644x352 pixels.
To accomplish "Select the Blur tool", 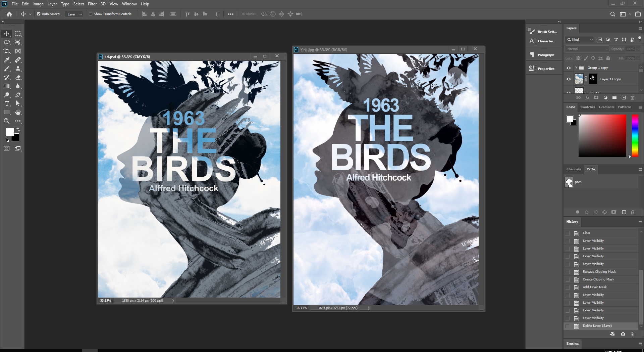I will click(18, 86).
